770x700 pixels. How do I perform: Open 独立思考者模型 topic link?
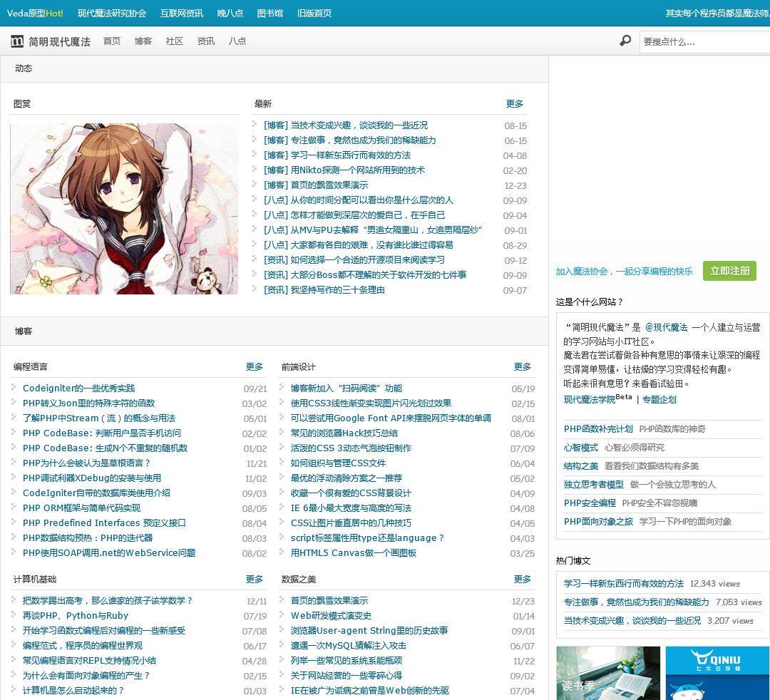[594, 485]
